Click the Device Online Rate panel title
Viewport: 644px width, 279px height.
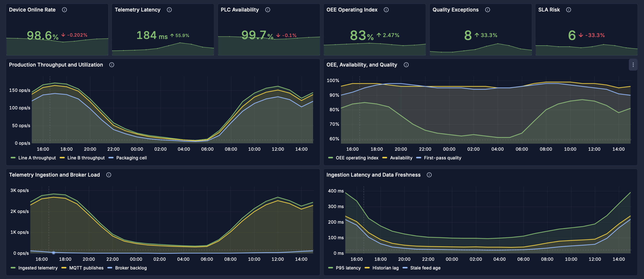point(32,10)
